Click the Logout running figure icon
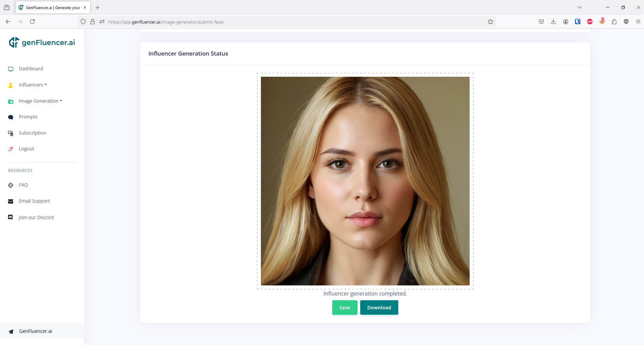The image size is (644, 345). [11, 149]
